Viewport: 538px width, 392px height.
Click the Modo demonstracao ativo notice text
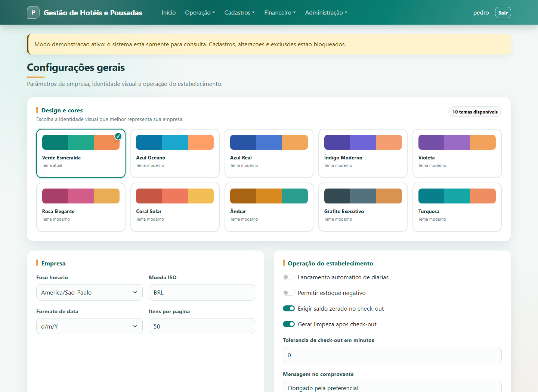(x=190, y=44)
